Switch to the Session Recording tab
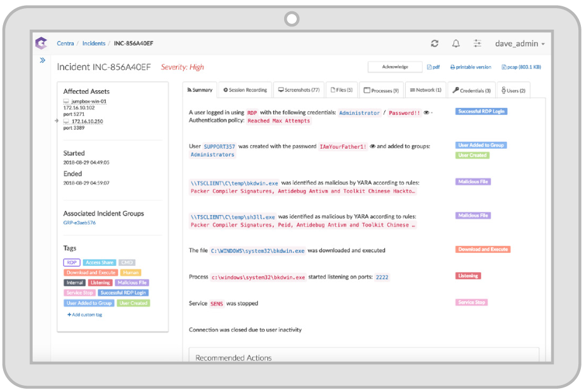 point(245,90)
